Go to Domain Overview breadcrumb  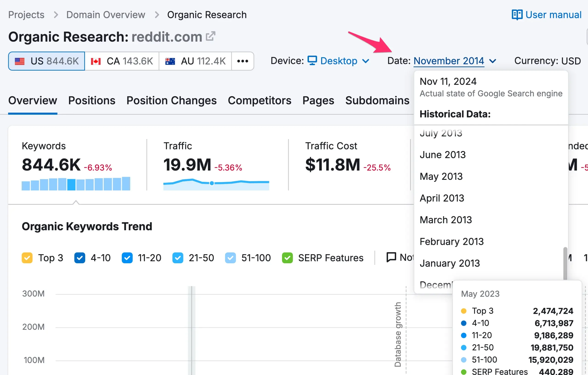[x=105, y=15]
